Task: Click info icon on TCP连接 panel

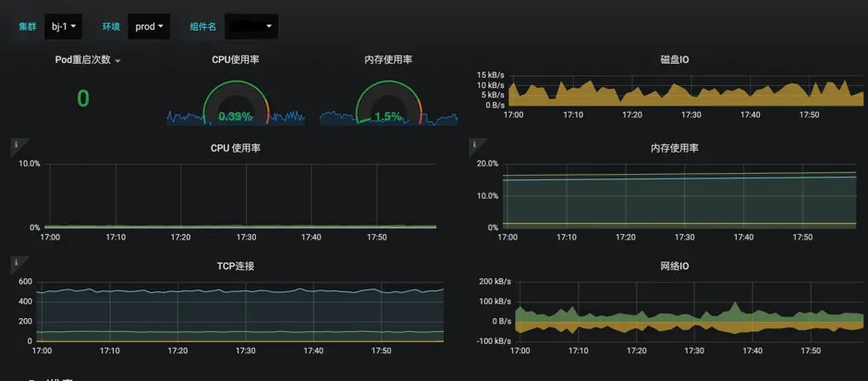Action: click(x=16, y=263)
